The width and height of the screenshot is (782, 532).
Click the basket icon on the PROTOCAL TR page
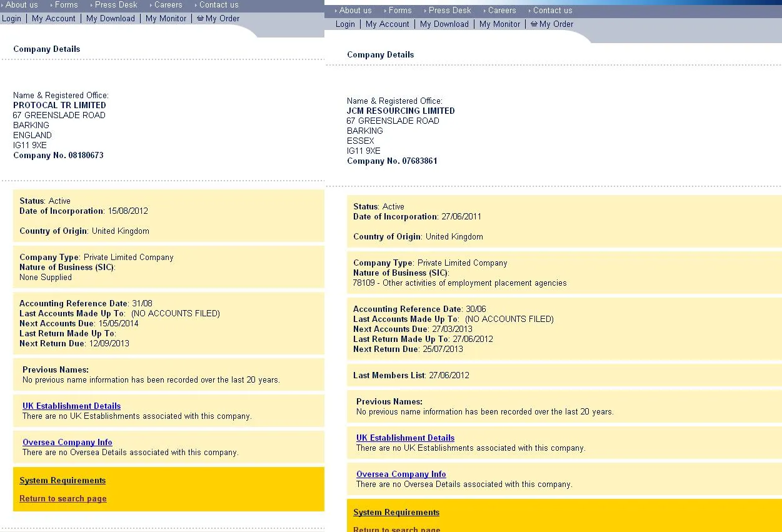(200, 19)
